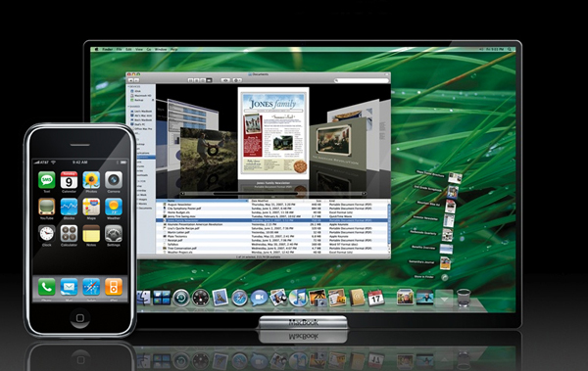Select the Cover Flow view button
588x371 pixels.
tap(210, 80)
